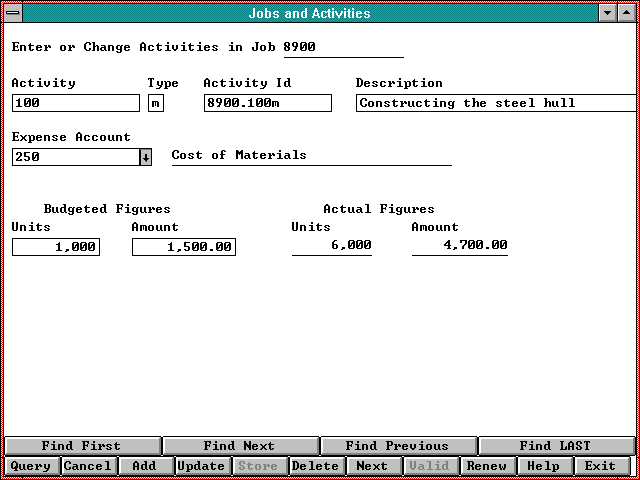Add a new activity record

(x=144, y=466)
